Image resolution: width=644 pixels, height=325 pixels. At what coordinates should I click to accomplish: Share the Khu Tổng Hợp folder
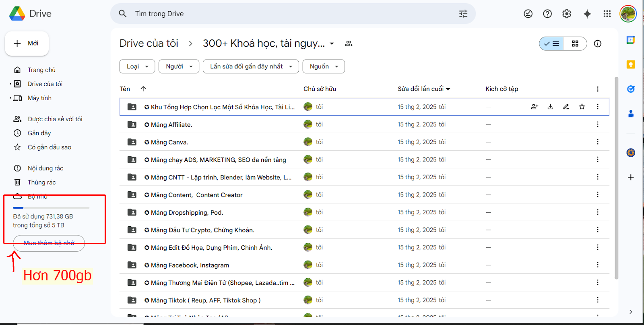[535, 107]
